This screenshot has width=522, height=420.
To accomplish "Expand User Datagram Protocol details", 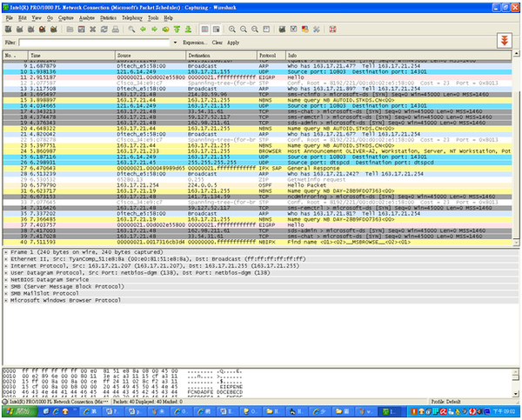I will [6, 273].
